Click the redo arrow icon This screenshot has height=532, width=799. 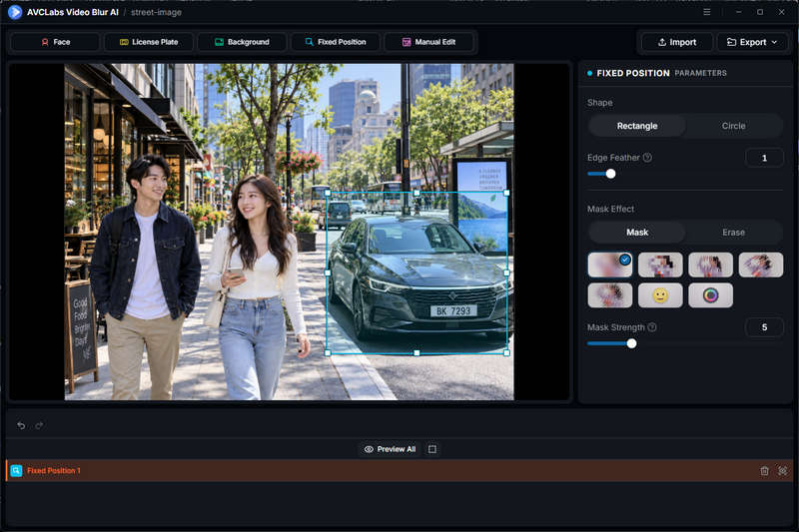tap(39, 425)
